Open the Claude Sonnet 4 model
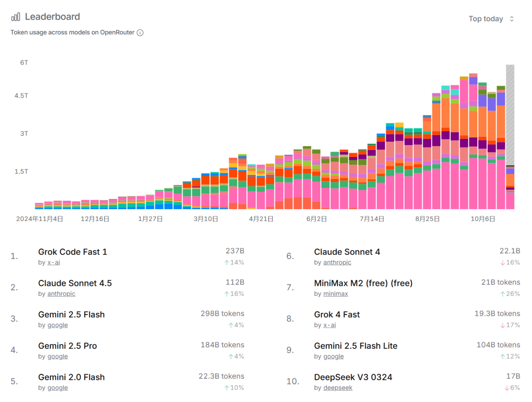 (347, 252)
